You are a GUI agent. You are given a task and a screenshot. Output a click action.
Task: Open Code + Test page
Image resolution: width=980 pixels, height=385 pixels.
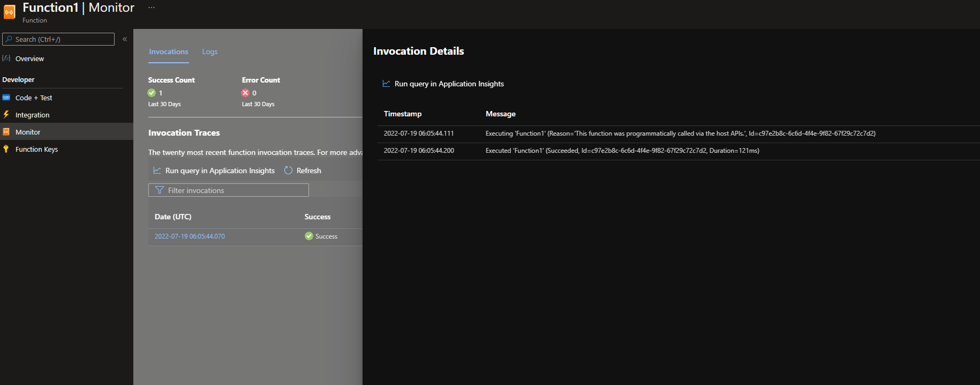pyautogui.click(x=34, y=98)
